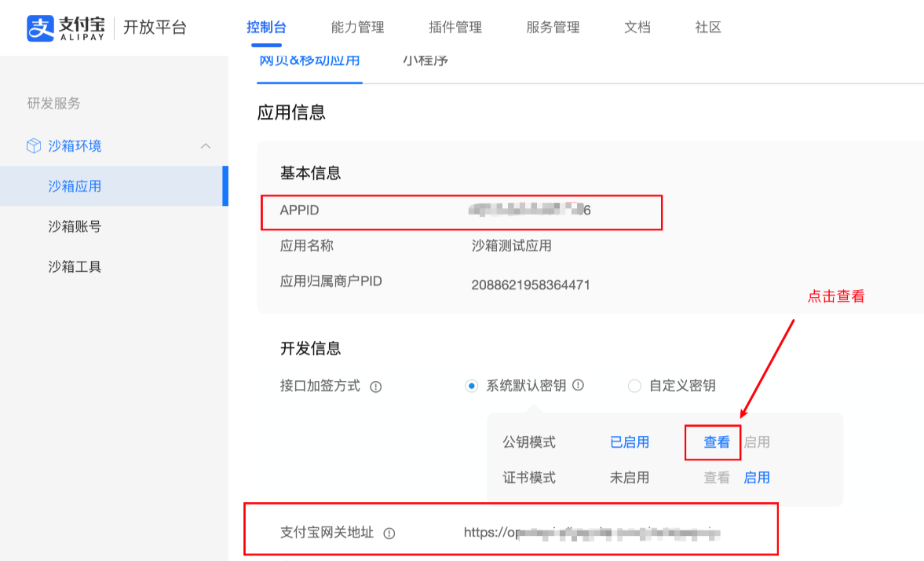Click the Alipay gateway URL value
The image size is (924, 561).
(x=592, y=533)
